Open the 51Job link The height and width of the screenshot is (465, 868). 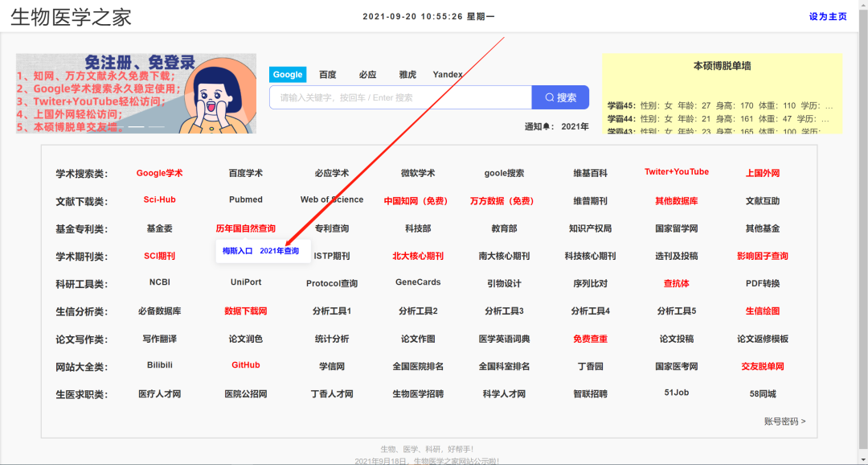coord(677,393)
